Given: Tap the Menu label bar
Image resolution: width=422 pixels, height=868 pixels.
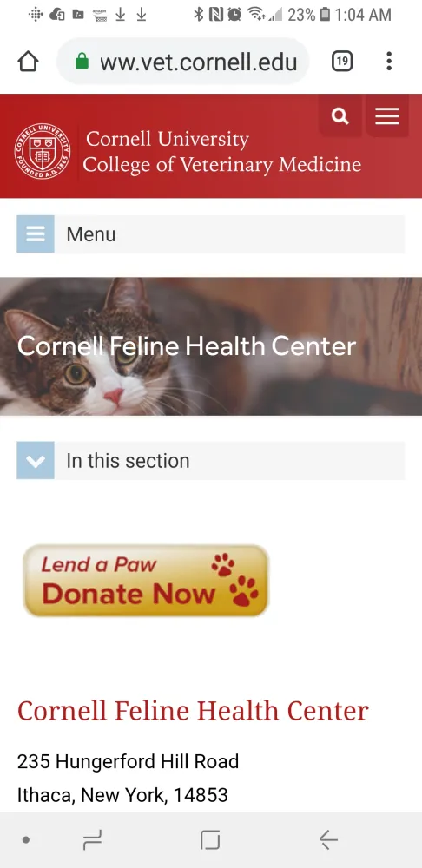Looking at the screenshot, I should tap(211, 234).
